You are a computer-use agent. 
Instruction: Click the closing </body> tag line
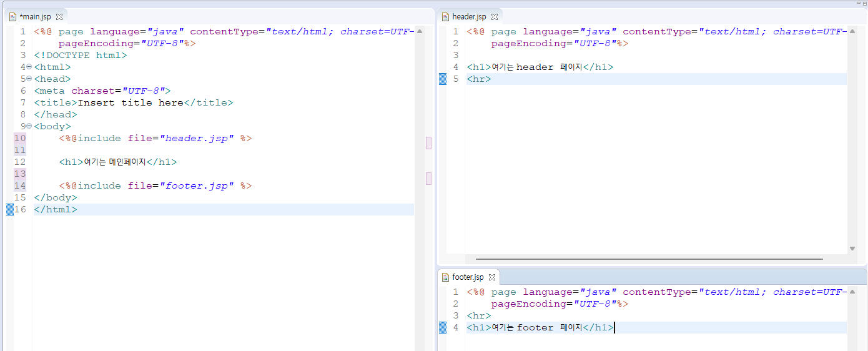55,197
